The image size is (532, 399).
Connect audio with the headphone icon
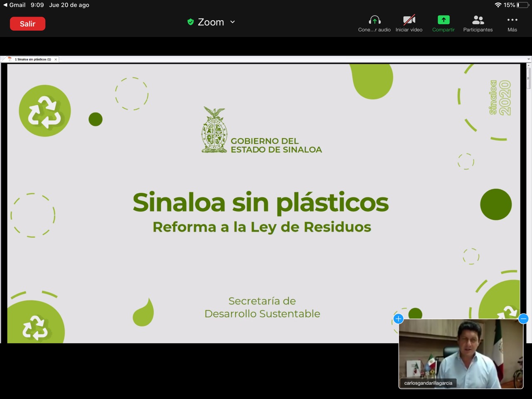tap(374, 20)
